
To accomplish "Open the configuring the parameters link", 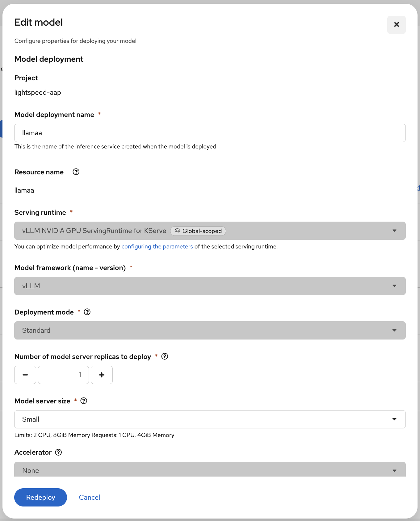I will pos(157,247).
